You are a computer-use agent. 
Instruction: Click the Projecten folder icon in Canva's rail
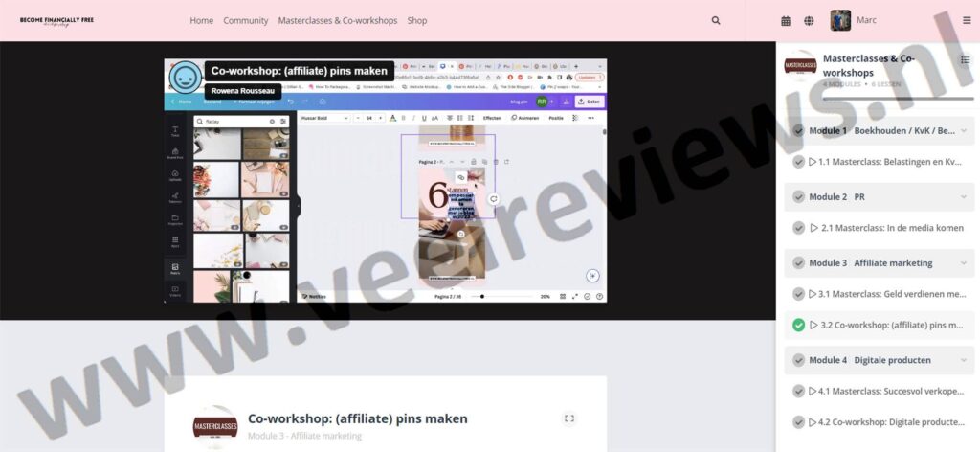[175, 220]
